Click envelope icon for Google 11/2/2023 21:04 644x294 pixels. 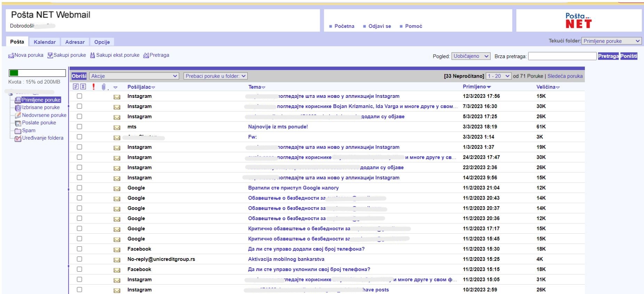click(117, 188)
